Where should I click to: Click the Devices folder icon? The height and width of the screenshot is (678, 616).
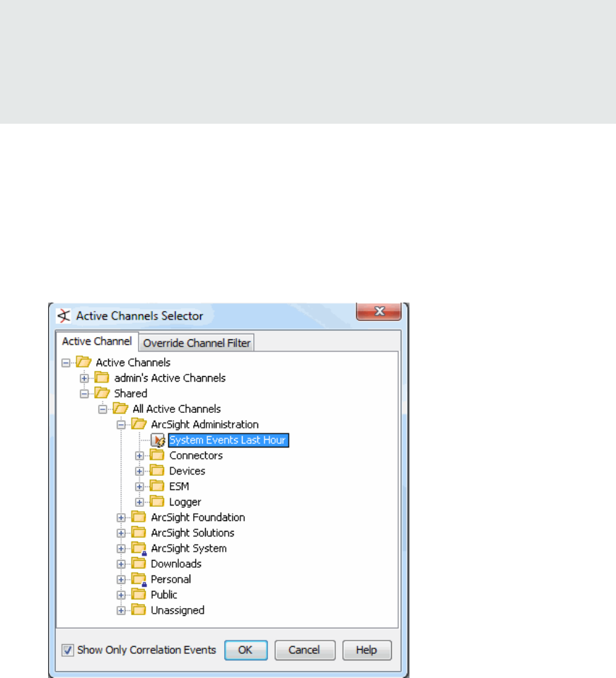pyautogui.click(x=157, y=470)
